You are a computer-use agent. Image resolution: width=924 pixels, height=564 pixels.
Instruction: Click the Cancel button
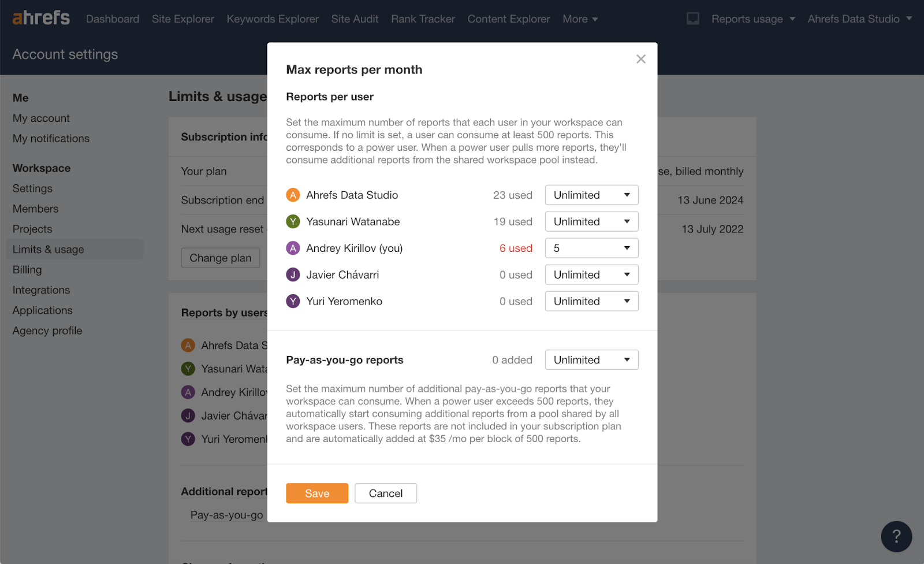(385, 493)
